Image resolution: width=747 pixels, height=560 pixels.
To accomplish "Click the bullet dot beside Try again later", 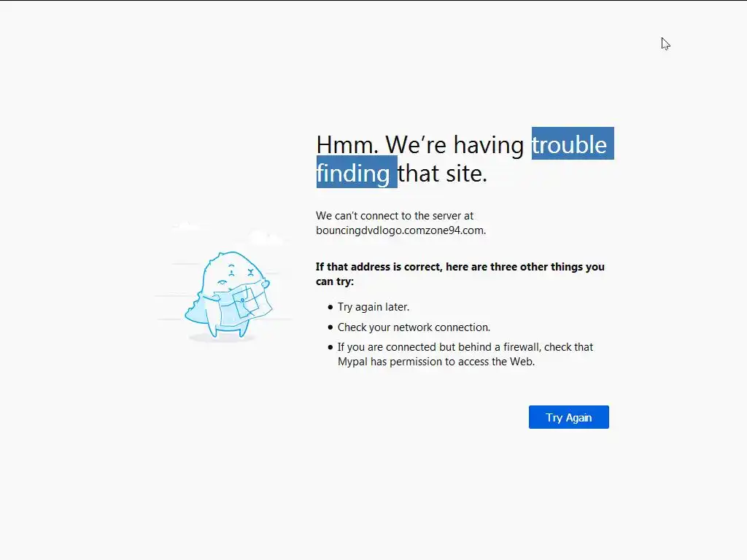I will click(x=330, y=307).
